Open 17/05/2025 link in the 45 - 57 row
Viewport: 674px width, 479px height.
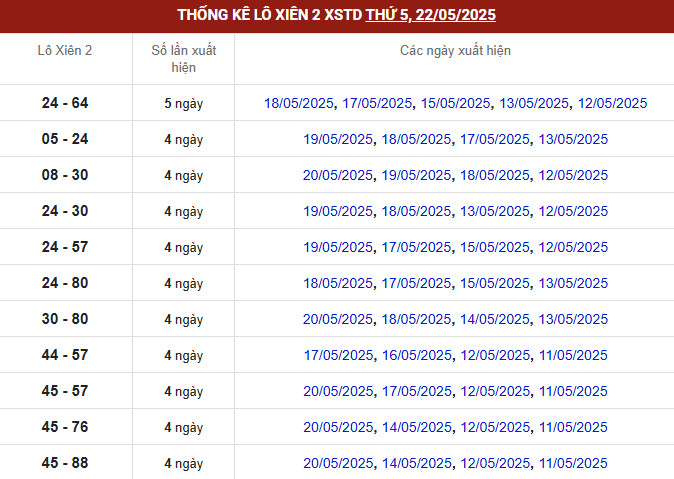click(417, 391)
